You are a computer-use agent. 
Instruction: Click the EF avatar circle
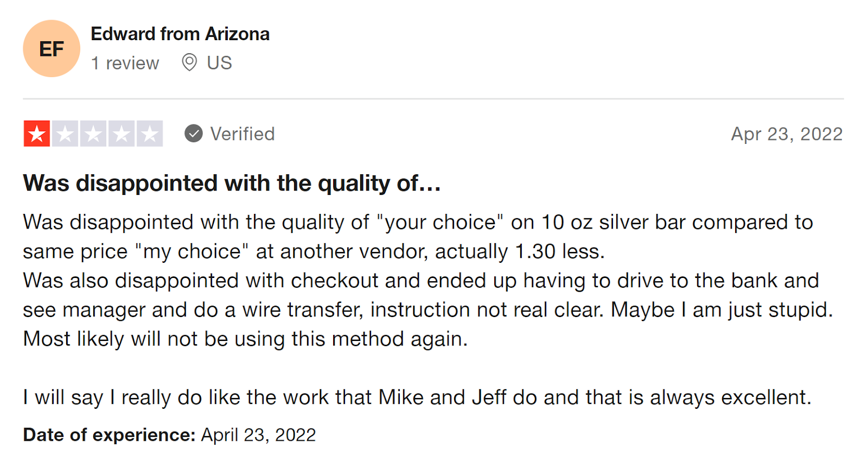(52, 49)
